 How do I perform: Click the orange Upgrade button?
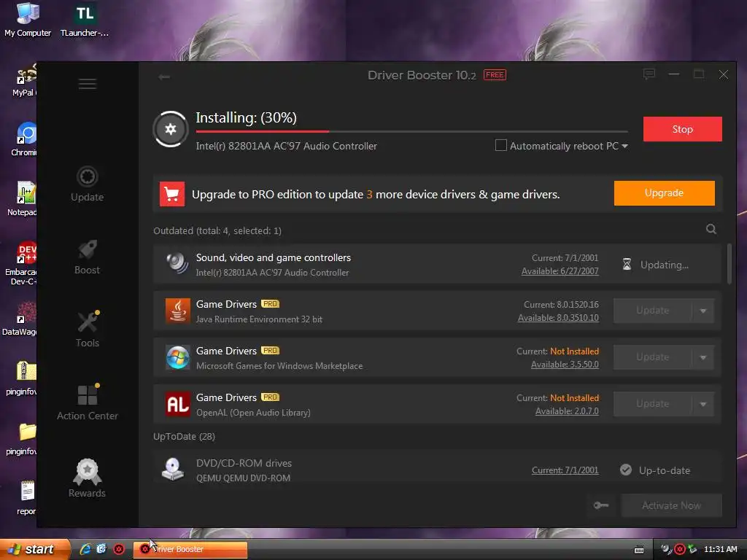click(x=664, y=192)
